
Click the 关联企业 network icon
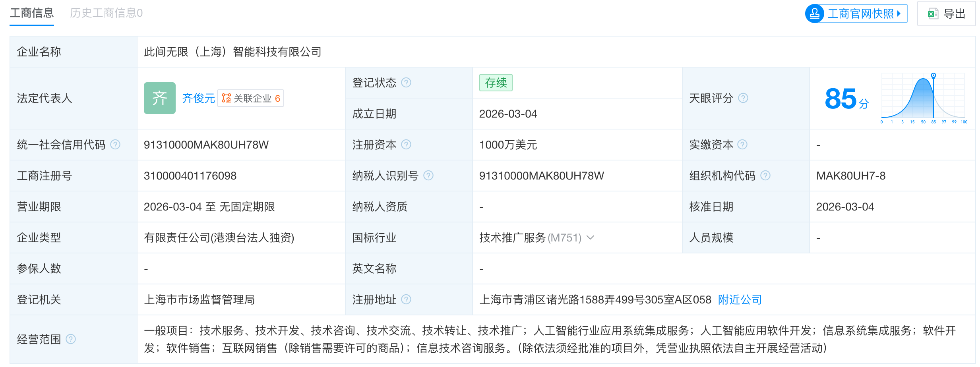[226, 98]
